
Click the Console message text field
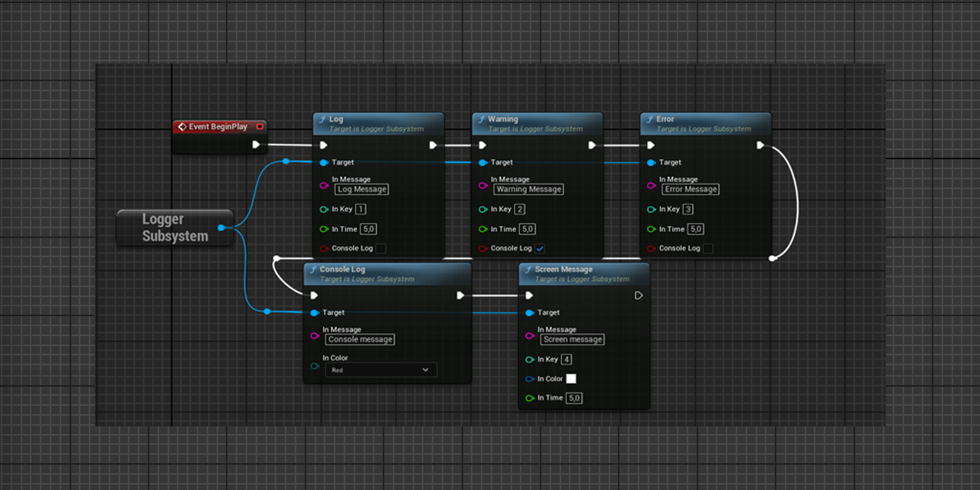(x=360, y=339)
